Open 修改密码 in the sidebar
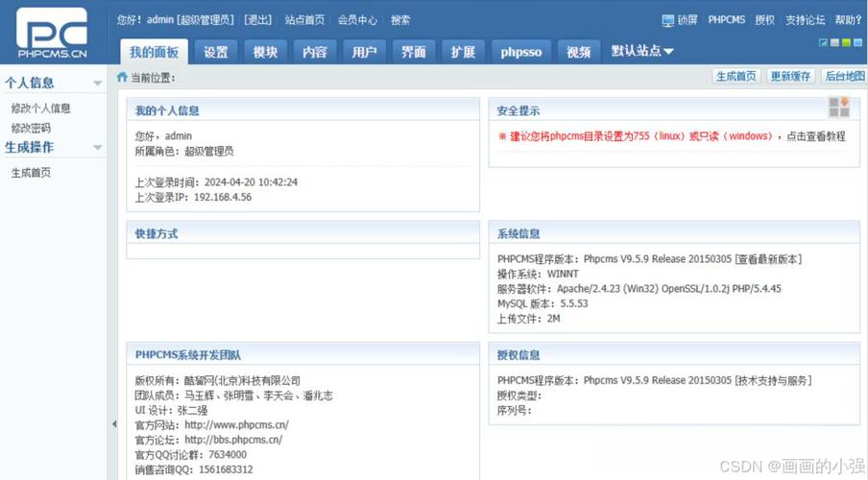 31,128
